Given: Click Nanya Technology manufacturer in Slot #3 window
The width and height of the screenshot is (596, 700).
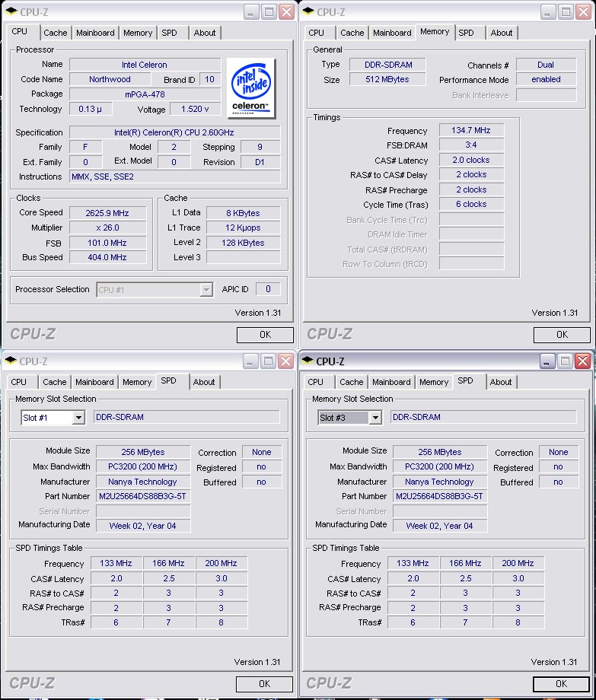Looking at the screenshot, I should [440, 482].
